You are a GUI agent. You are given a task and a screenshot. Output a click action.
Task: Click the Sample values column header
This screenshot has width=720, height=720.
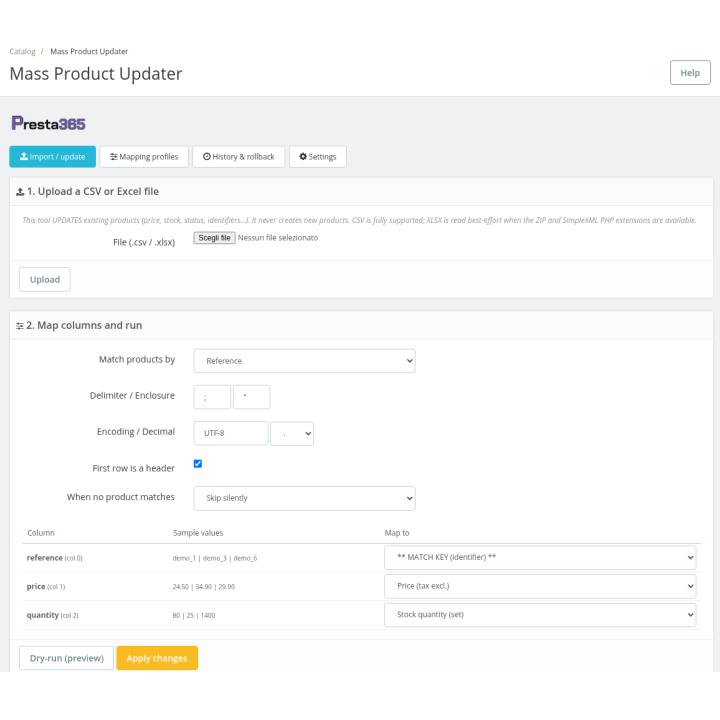click(198, 533)
